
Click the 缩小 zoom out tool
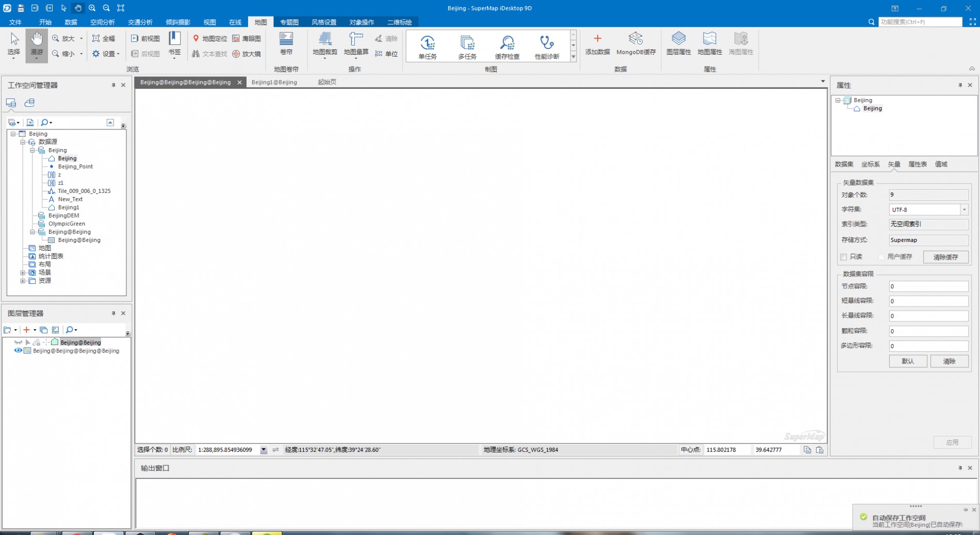(64, 54)
